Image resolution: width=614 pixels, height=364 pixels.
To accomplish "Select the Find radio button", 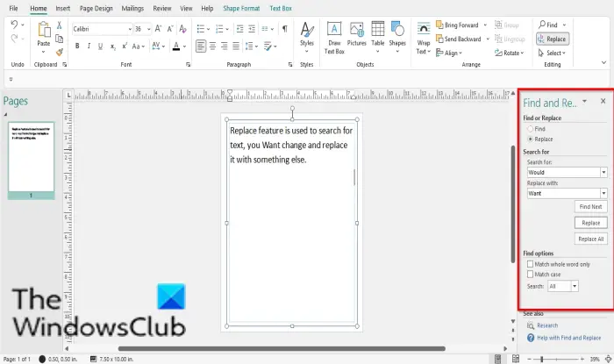I will tap(530, 129).
